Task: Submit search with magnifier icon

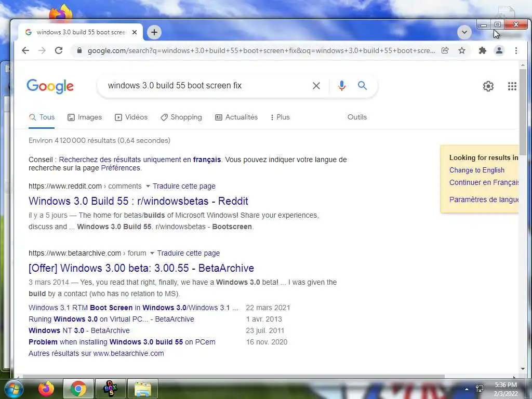Action: (362, 86)
